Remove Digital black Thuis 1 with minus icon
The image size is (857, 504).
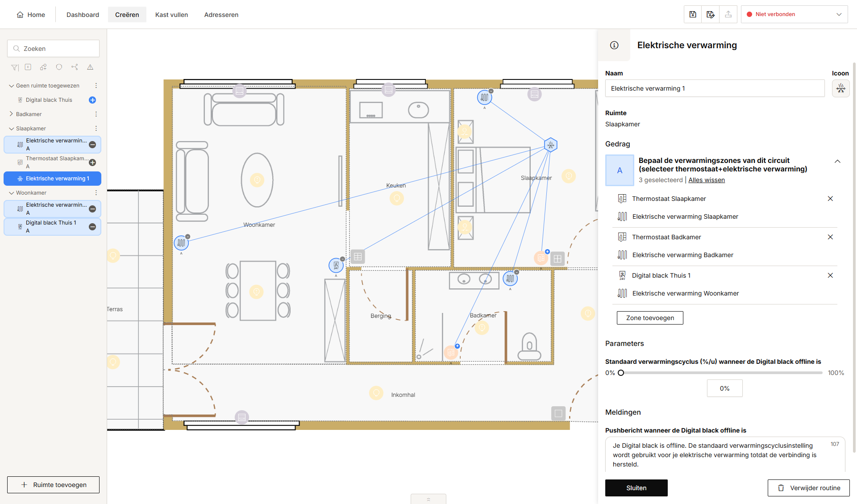pyautogui.click(x=92, y=227)
